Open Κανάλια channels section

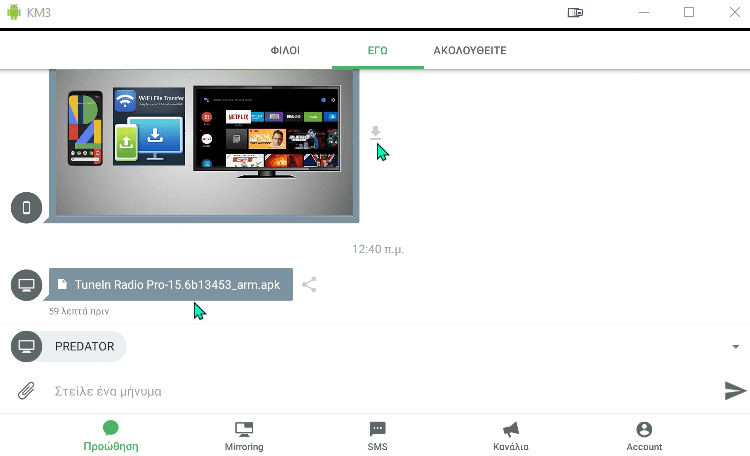(511, 436)
